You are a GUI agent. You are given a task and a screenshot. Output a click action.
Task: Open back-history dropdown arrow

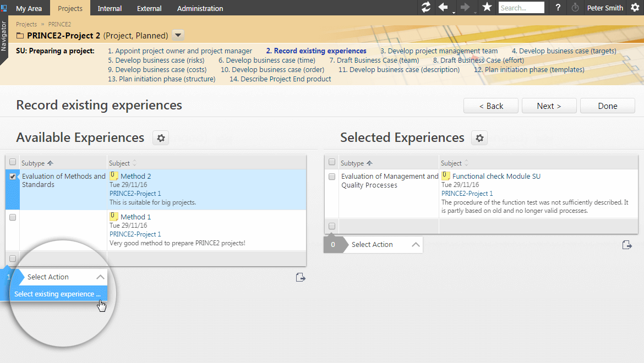coord(454,12)
